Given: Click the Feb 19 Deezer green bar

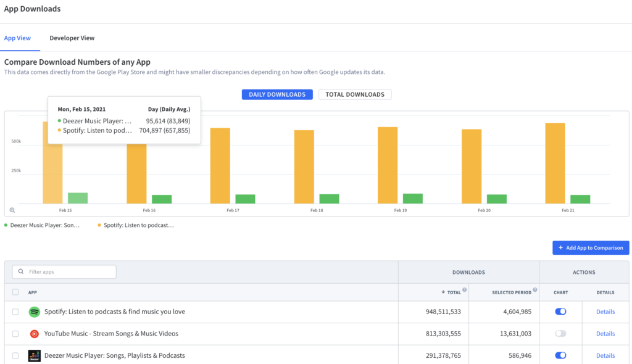Looking at the screenshot, I should coord(413,198).
